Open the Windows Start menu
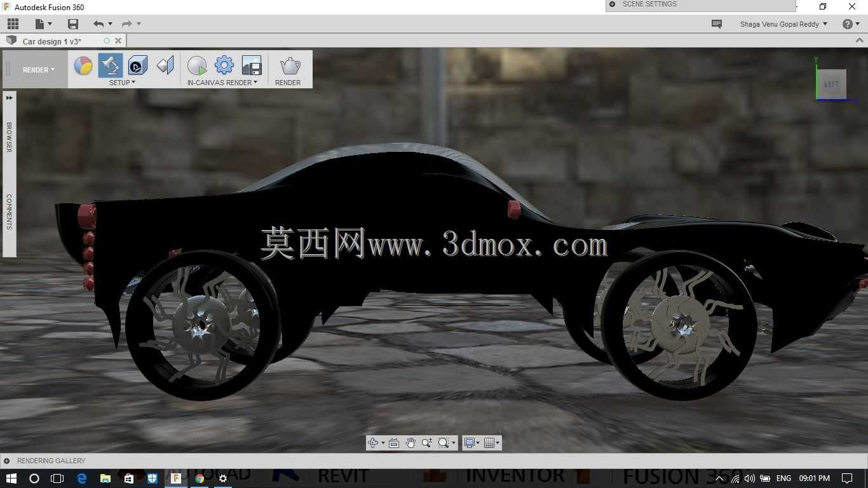This screenshot has height=488, width=868. pos(11,478)
